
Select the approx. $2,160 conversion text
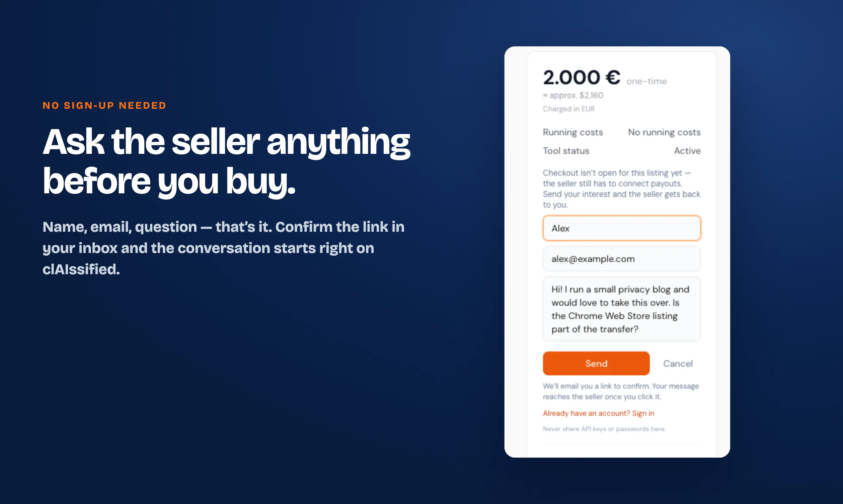click(x=573, y=95)
